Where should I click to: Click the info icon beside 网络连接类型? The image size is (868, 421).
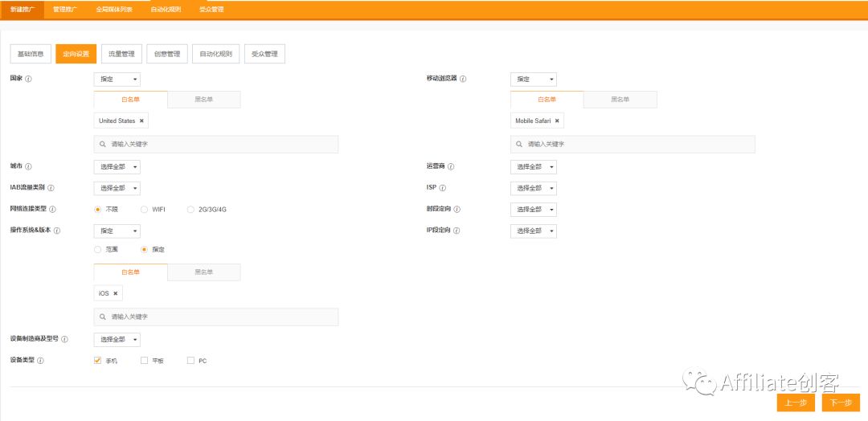click(52, 210)
